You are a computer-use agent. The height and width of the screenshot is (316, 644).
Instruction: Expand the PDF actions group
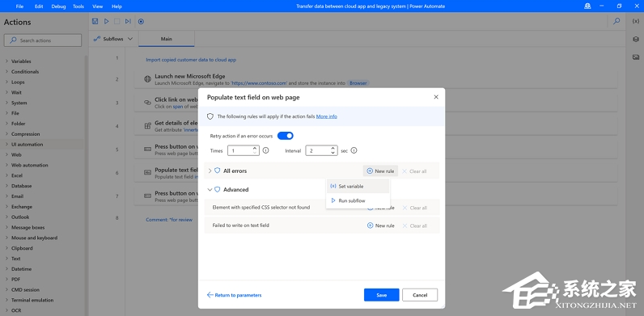point(6,279)
